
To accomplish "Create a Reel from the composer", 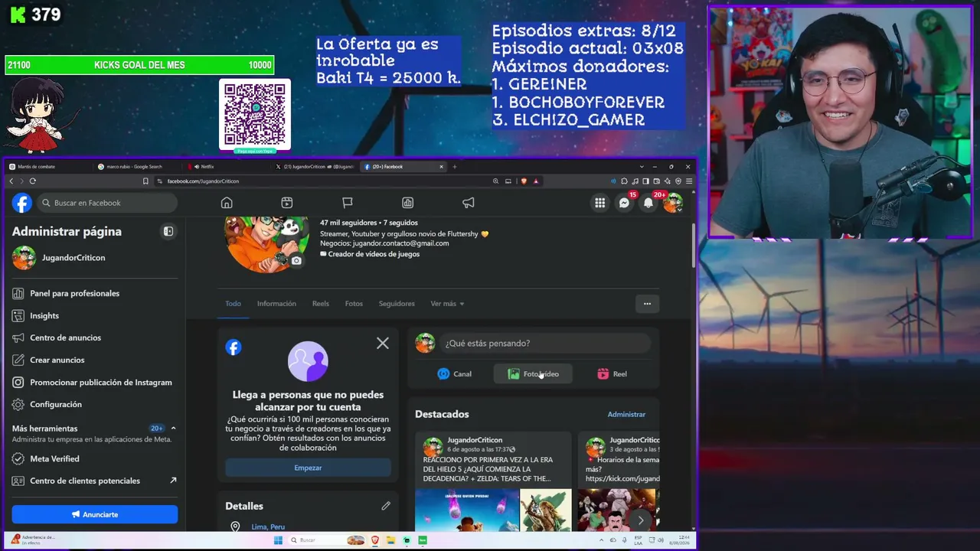I will click(612, 374).
